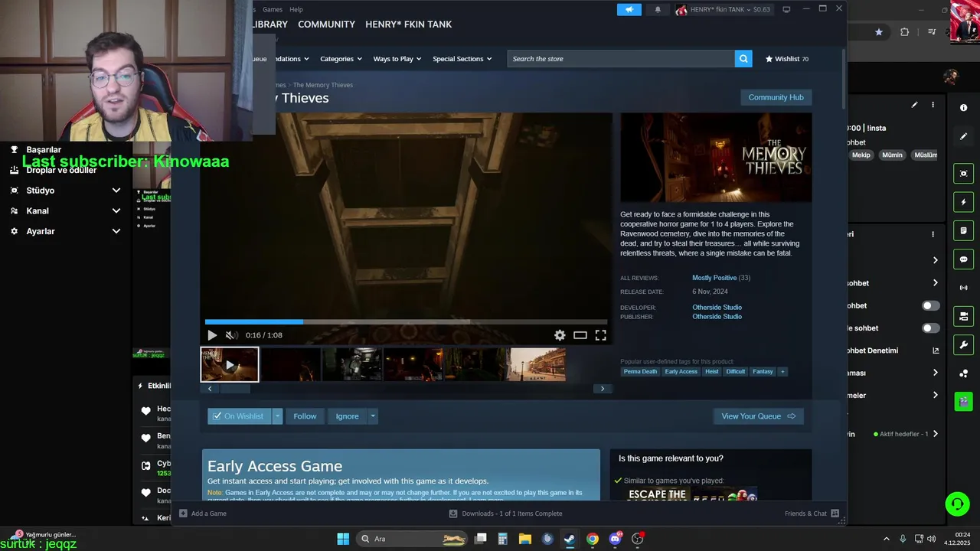Screen dimensions: 980x551
Task: Click the store search magnifier button
Action: pos(743,59)
